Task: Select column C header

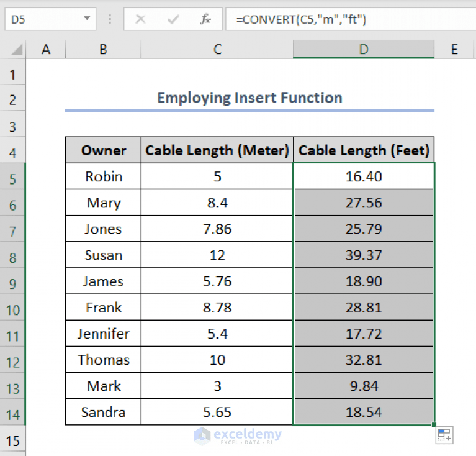Action: click(x=217, y=49)
